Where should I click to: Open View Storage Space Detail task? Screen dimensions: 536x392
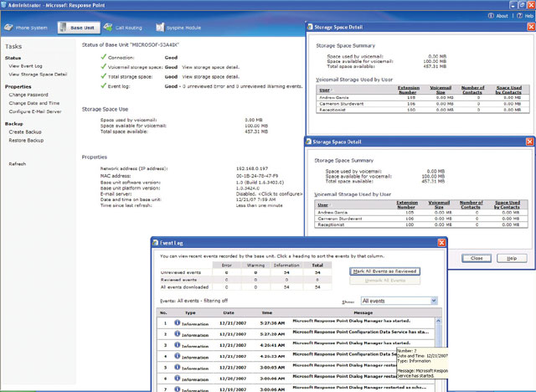38,75
